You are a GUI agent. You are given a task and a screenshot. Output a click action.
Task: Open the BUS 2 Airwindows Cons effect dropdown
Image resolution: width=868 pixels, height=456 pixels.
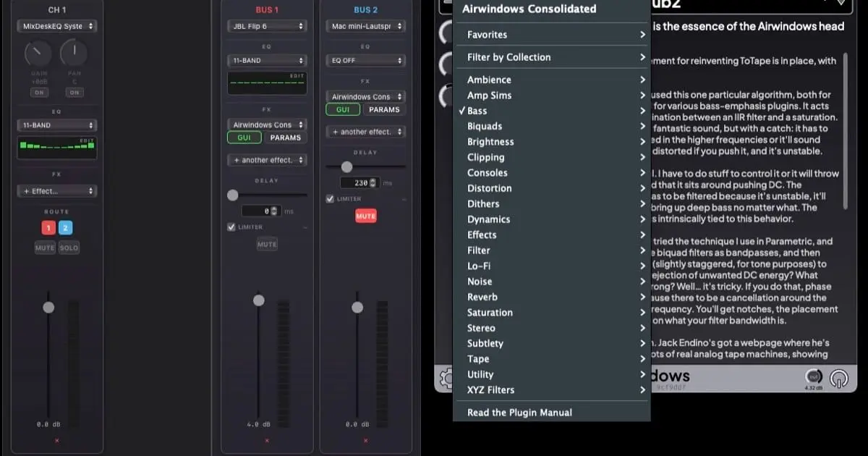coord(365,96)
